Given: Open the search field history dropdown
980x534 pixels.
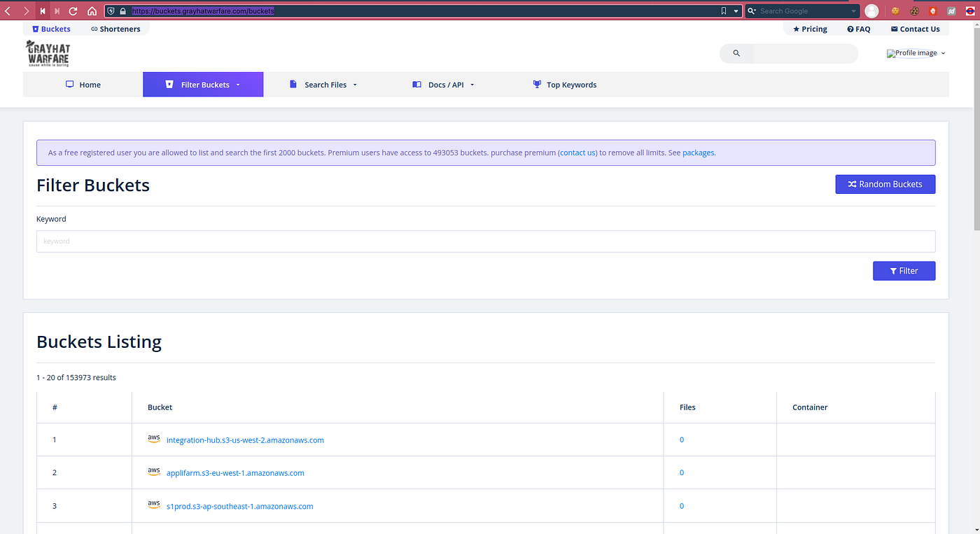Looking at the screenshot, I should 854,11.
